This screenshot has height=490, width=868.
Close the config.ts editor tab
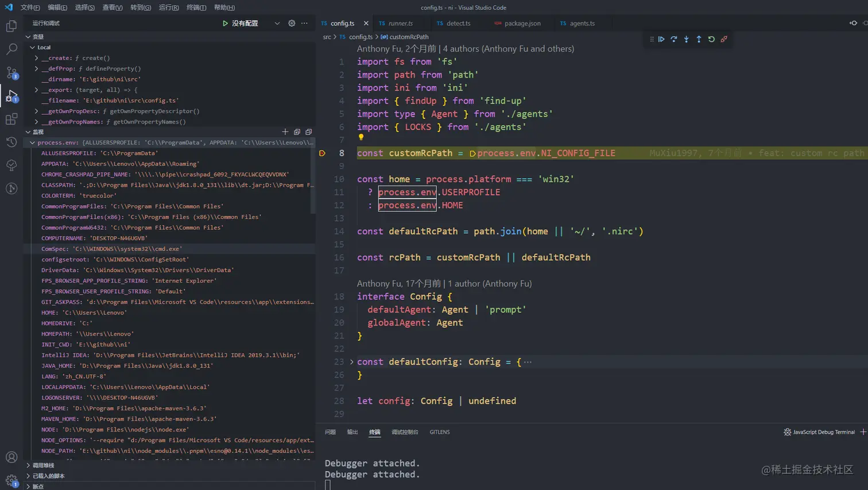point(366,24)
